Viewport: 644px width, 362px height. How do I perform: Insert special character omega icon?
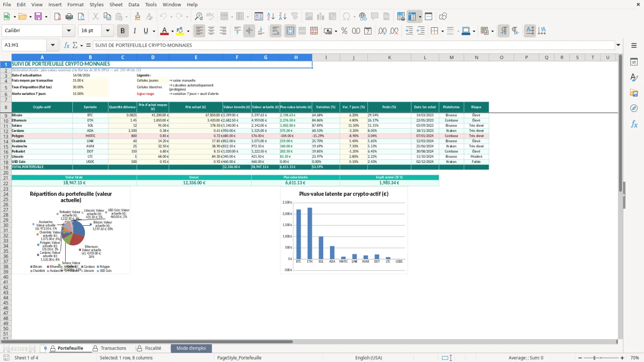click(x=346, y=16)
